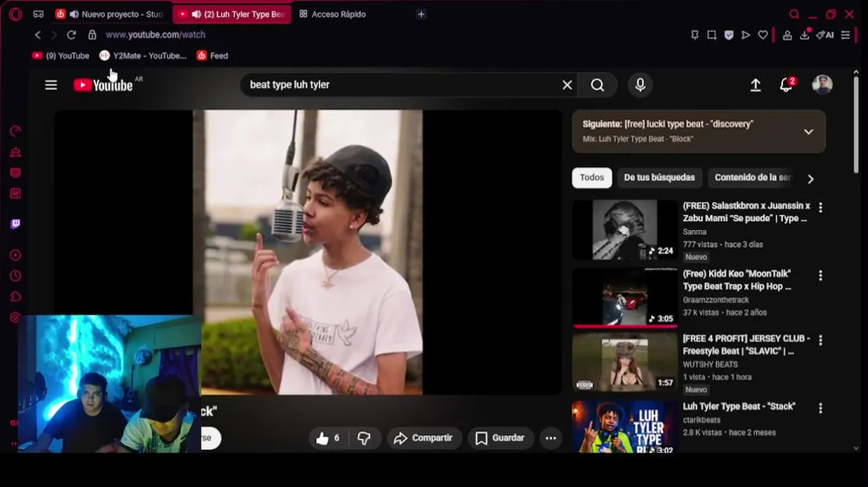Image resolution: width=868 pixels, height=487 pixels.
Task: Clear the search box with X
Action: (567, 85)
